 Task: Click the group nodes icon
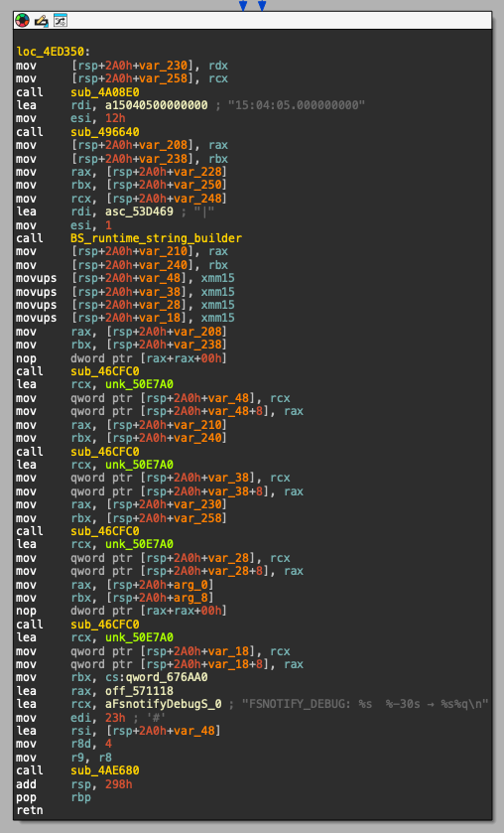coord(61,21)
